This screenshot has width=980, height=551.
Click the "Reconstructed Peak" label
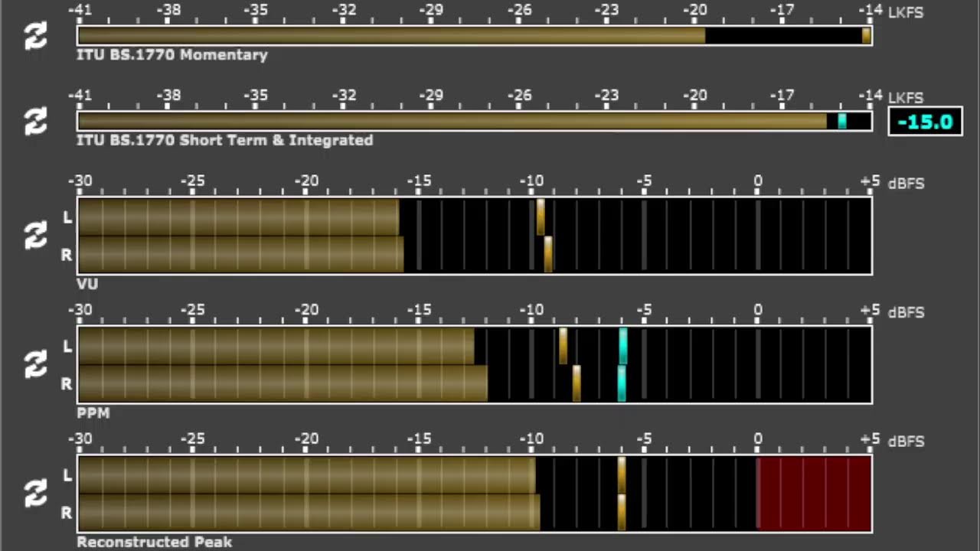point(154,542)
